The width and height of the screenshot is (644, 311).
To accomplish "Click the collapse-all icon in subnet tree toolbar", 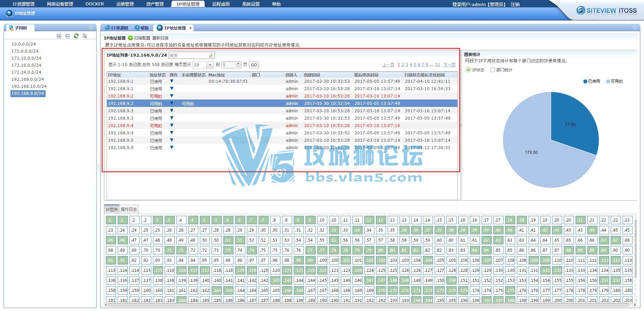I will 67,36.
